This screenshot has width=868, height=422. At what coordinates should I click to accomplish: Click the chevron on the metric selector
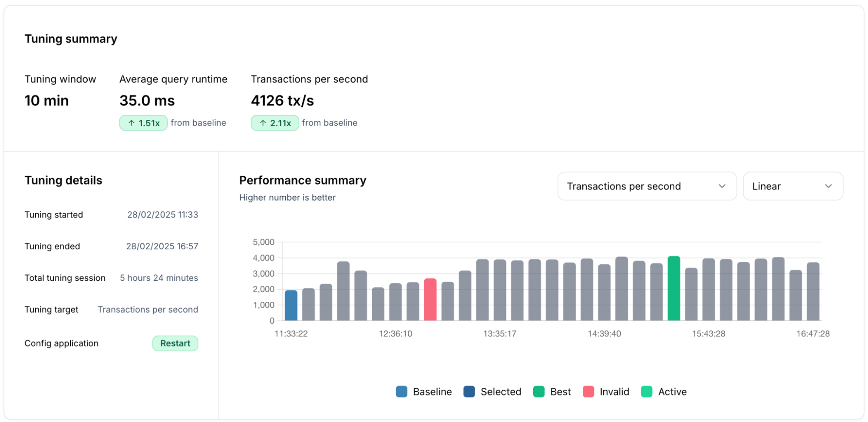click(722, 186)
